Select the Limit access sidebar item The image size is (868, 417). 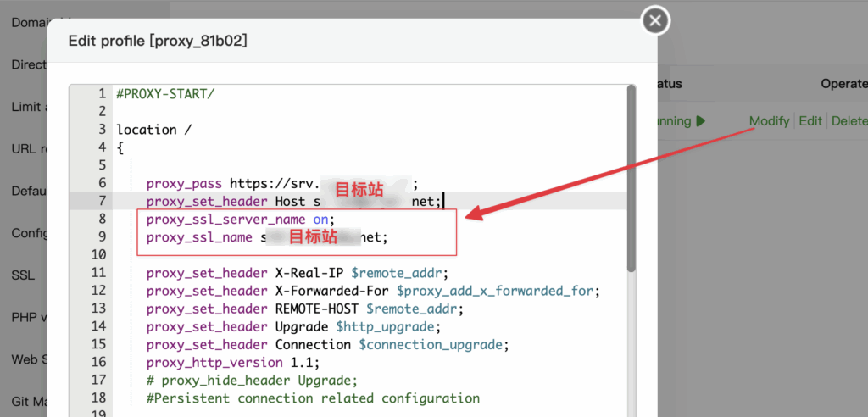click(x=29, y=107)
